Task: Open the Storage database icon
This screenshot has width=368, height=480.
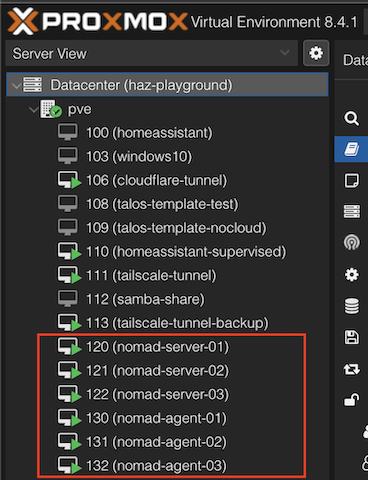Action: (x=351, y=306)
